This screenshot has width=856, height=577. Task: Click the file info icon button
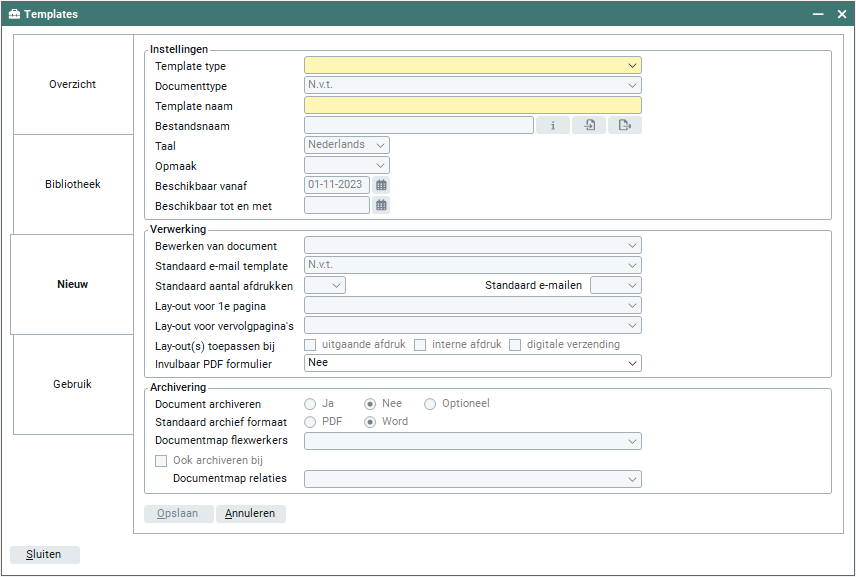553,125
